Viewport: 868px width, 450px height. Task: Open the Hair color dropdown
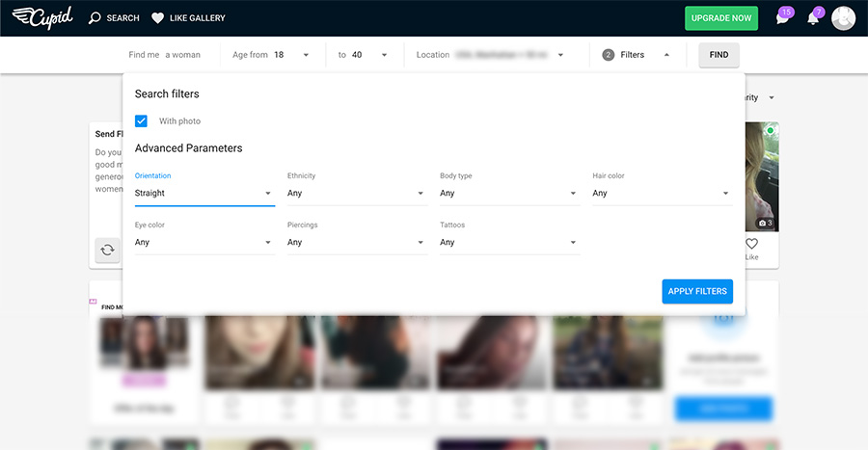click(663, 193)
